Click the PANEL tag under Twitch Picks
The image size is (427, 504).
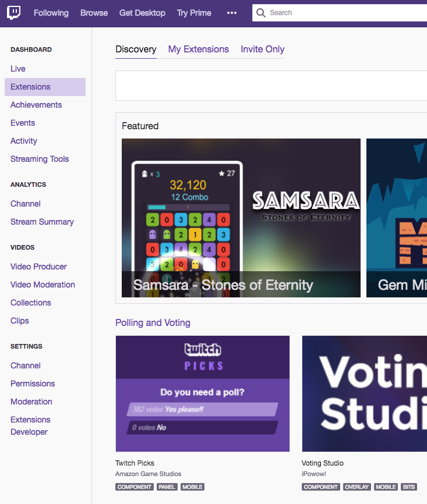tap(167, 487)
